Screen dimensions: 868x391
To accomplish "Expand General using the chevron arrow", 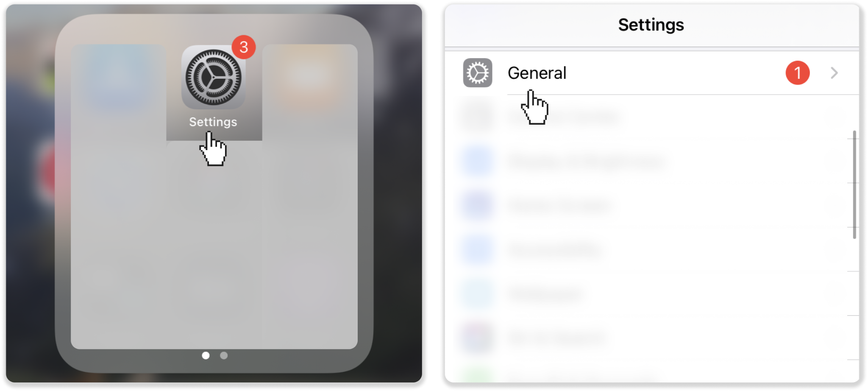I will [834, 73].
